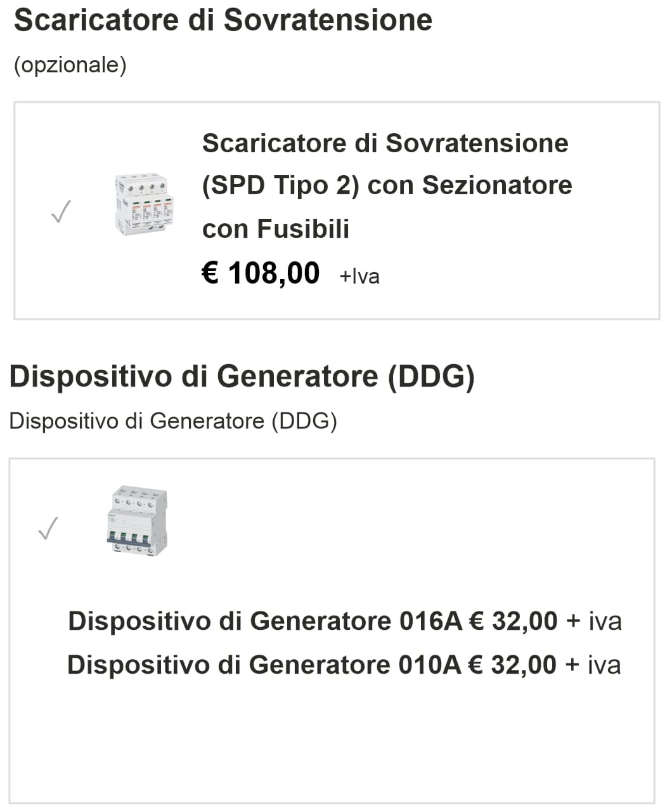Choose the Dispositivo di Generatore 010A option

coord(264,665)
